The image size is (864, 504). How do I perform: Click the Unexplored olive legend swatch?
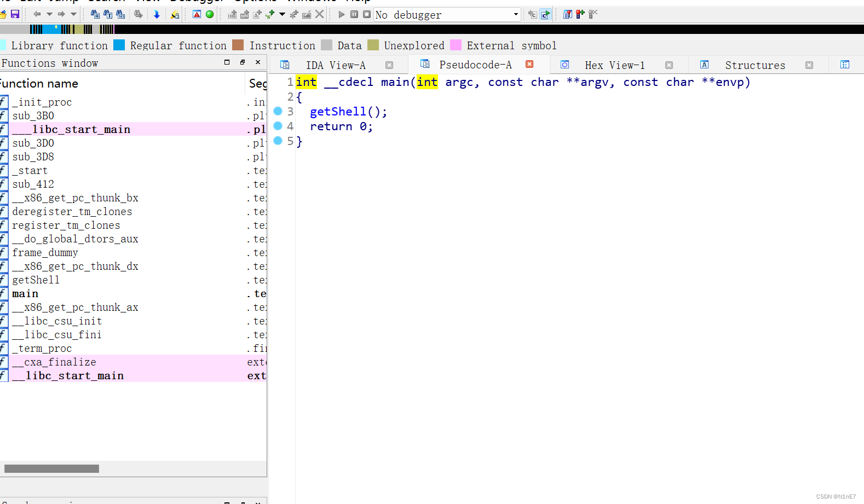(x=373, y=45)
